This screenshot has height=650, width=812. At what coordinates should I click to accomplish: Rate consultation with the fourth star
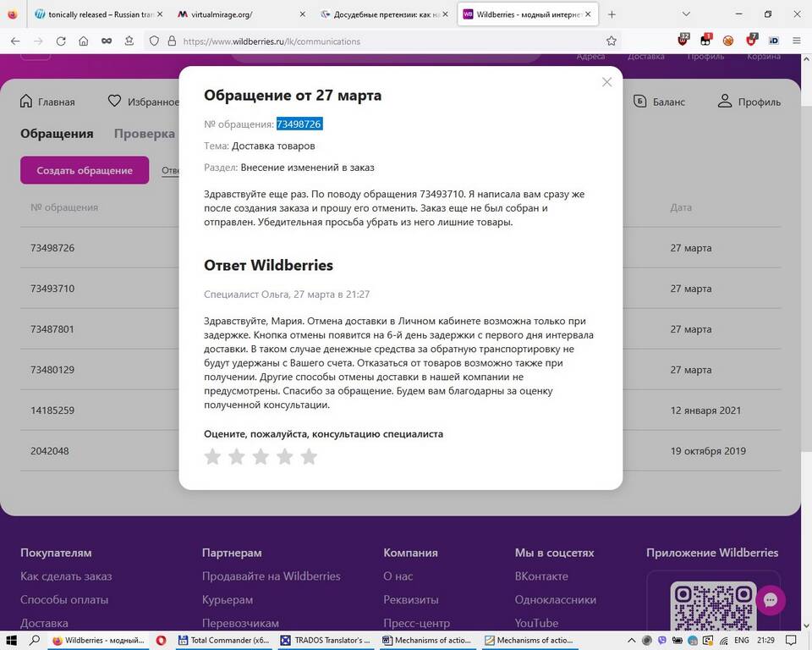click(x=285, y=457)
